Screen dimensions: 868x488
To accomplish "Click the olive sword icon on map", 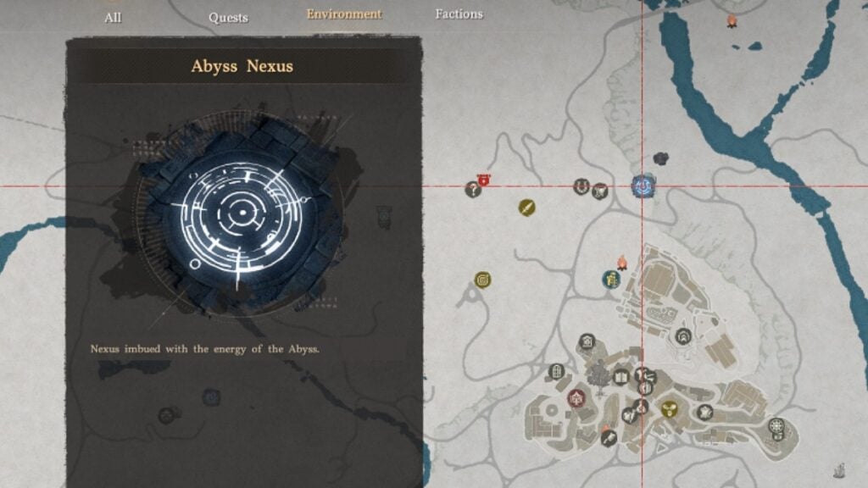I will 526,208.
